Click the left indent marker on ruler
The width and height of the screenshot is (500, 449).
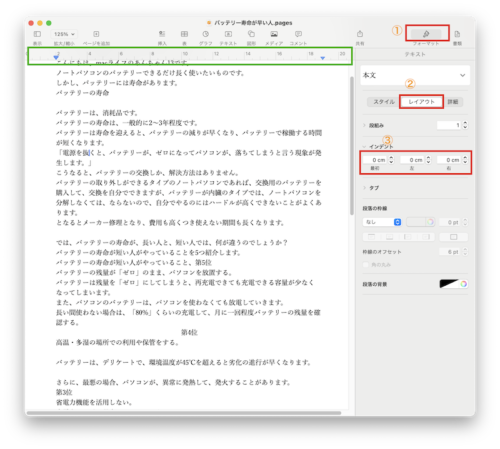tap(56, 58)
